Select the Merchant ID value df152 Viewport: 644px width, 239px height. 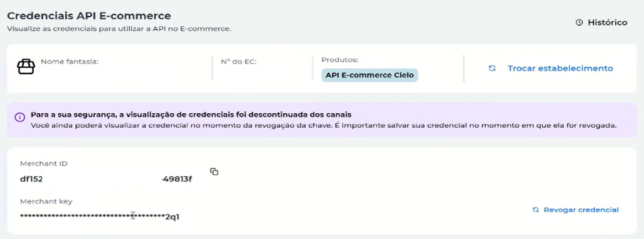(31, 179)
